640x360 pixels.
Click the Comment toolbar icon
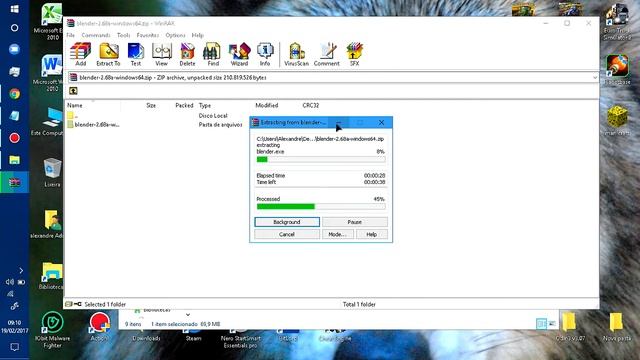point(327,54)
